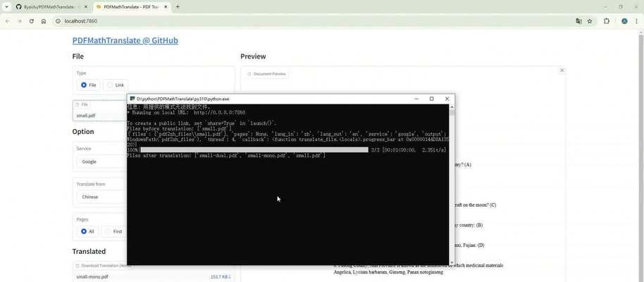
Task: Click the uploaded small.pdf file entry
Action: pyautogui.click(x=86, y=116)
